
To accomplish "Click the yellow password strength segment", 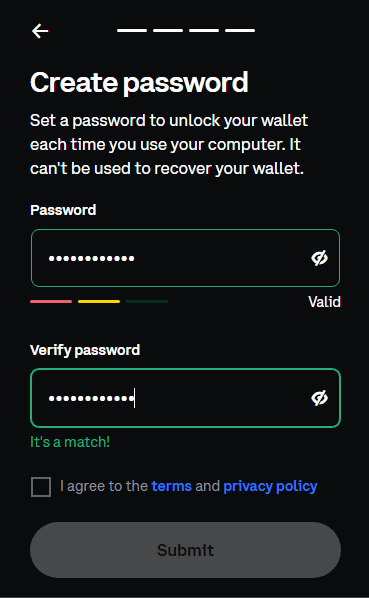I will point(99,301).
